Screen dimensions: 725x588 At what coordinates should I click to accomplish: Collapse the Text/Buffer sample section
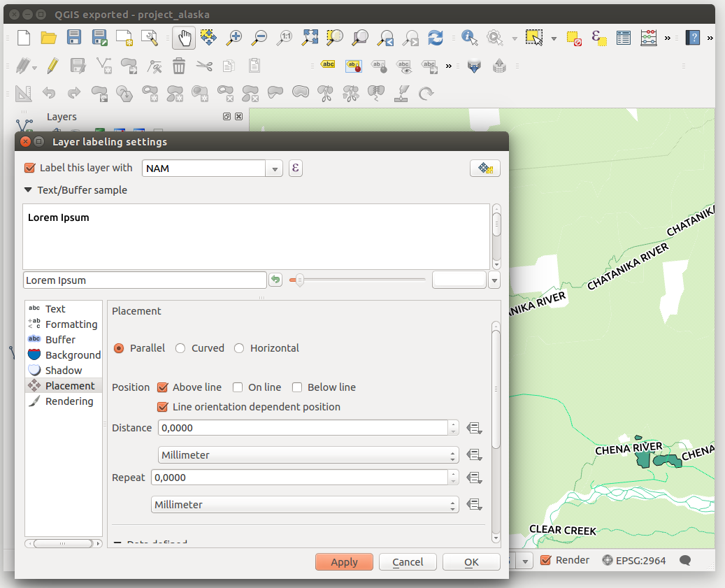point(28,190)
